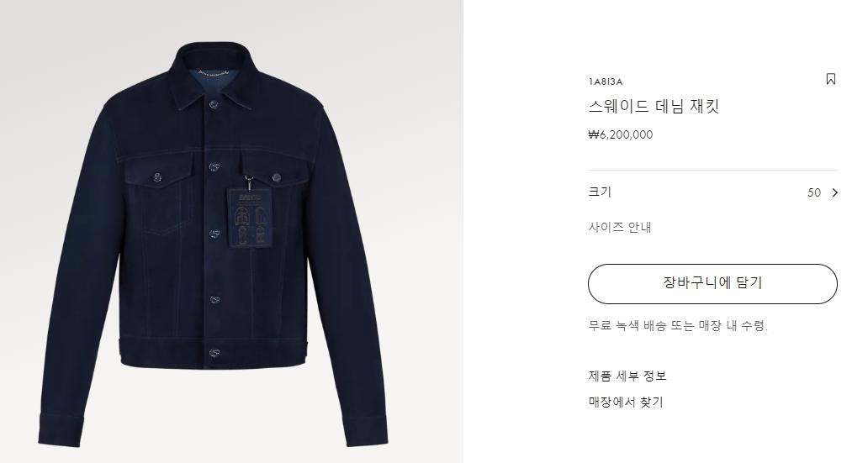
Task: Click the 장바구니에 담기 button
Action: coord(712,284)
